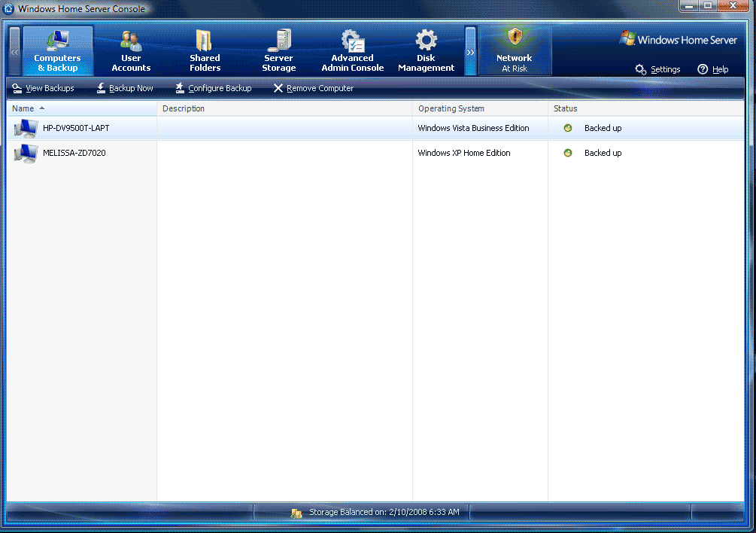Click View Backups in the toolbar
This screenshot has height=533, width=756.
[50, 88]
